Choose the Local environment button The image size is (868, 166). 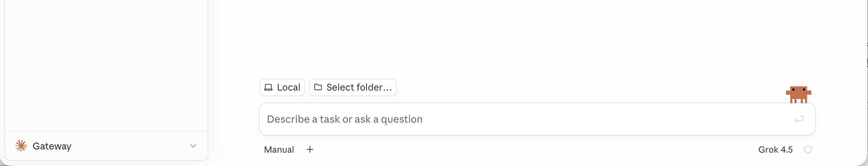pos(282,87)
